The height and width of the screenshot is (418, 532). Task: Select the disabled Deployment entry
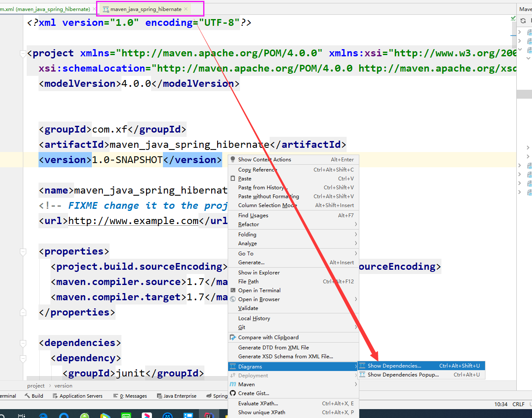pyautogui.click(x=293, y=376)
